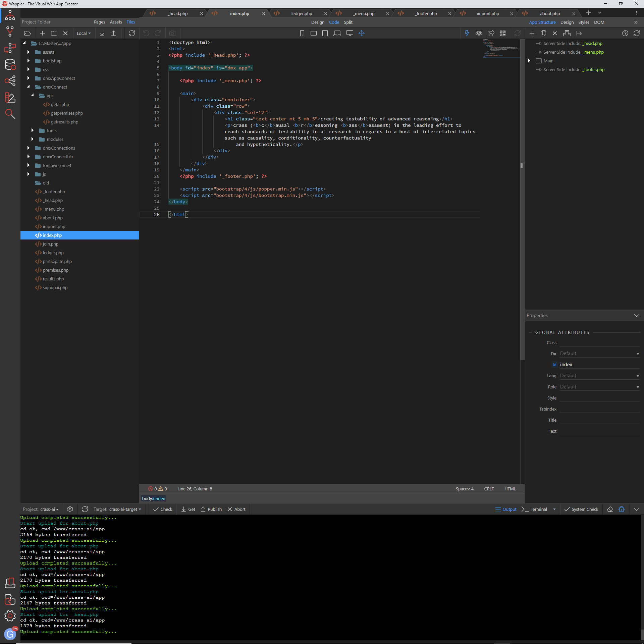
Task: Click the Class input field
Action: (x=600, y=342)
